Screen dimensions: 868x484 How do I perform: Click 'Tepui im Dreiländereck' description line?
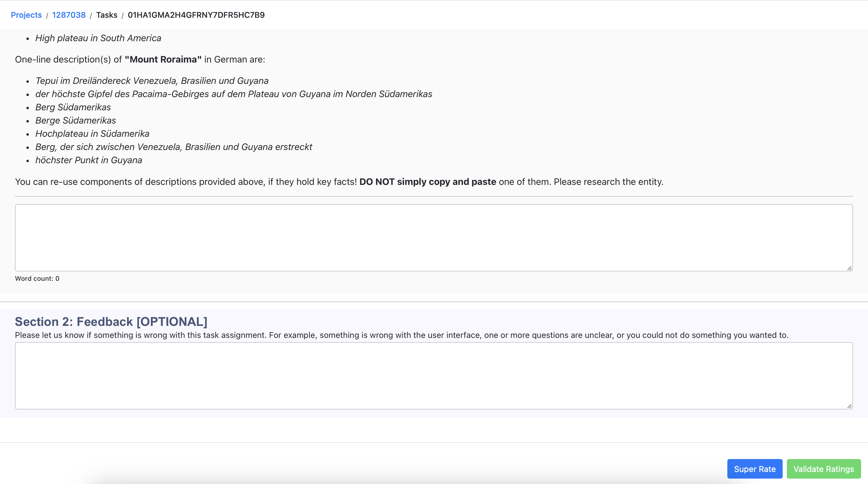tap(152, 81)
